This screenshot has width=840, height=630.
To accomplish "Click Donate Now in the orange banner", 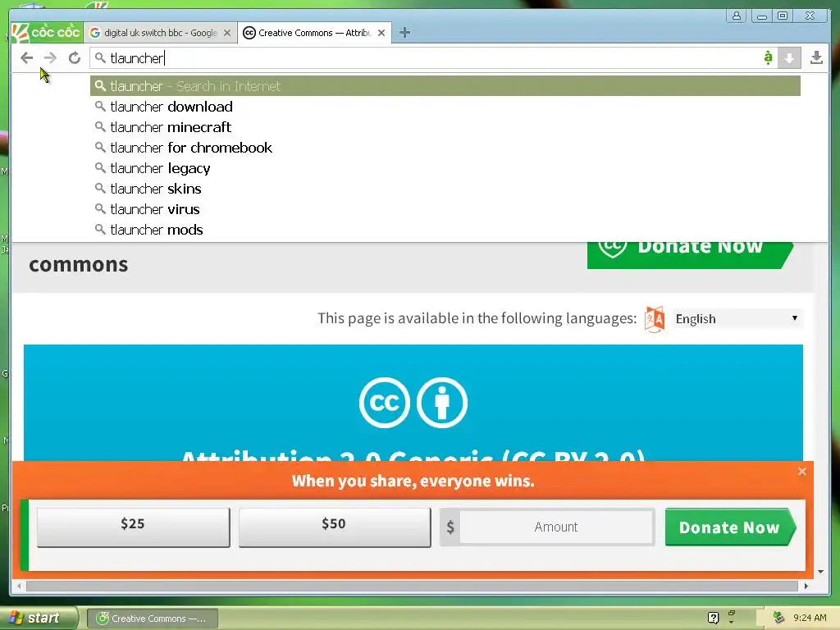I will (730, 527).
